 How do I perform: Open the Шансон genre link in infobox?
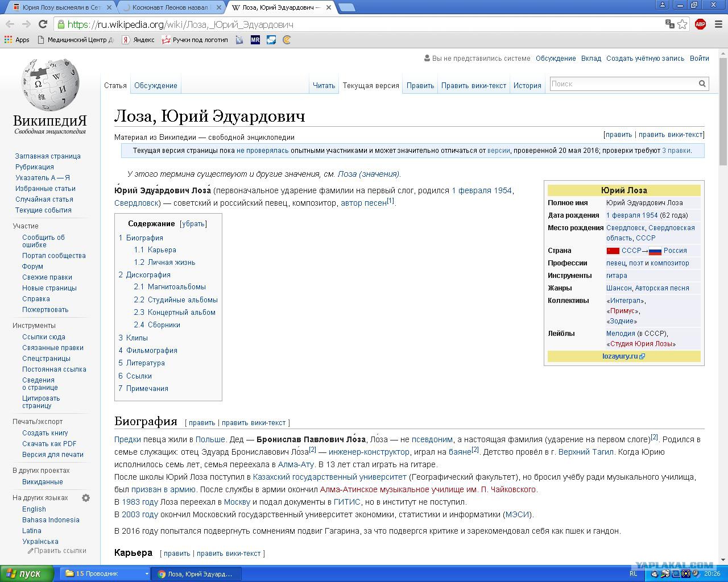point(619,288)
